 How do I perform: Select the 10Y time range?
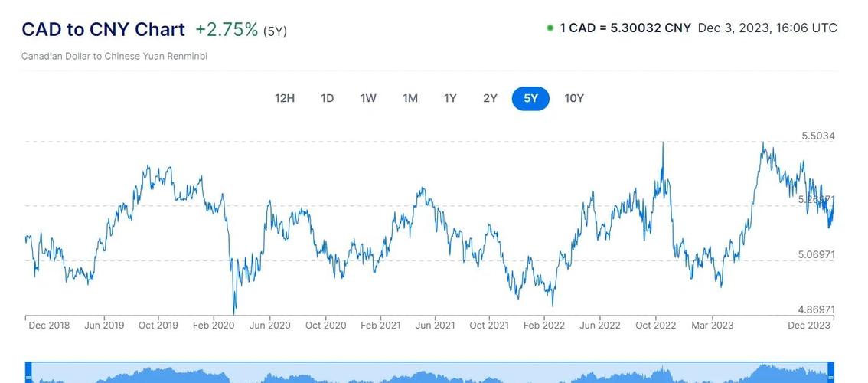click(x=574, y=98)
